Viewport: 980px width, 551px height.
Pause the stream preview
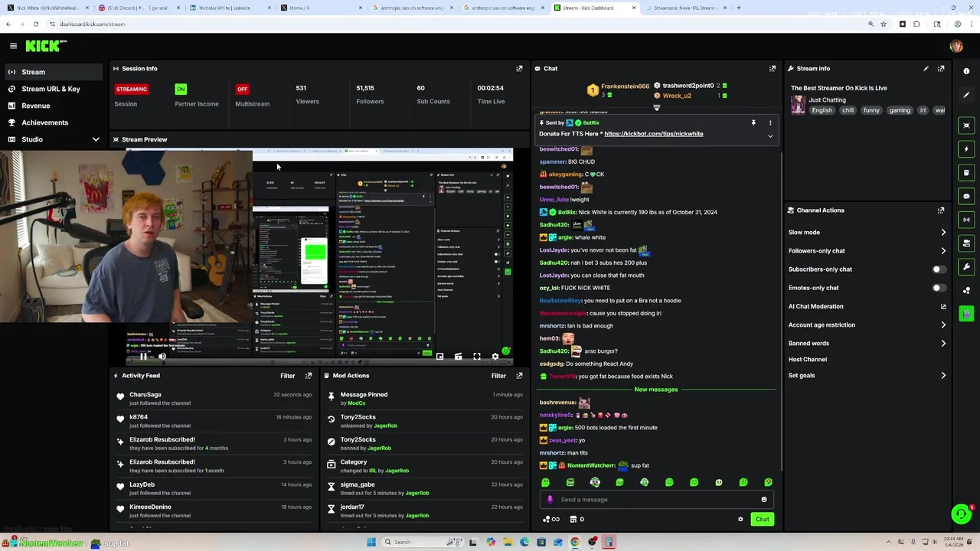(143, 357)
